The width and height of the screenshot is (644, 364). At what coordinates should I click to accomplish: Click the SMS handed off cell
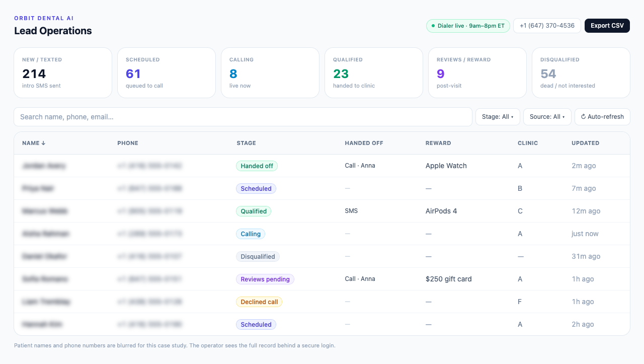click(351, 211)
